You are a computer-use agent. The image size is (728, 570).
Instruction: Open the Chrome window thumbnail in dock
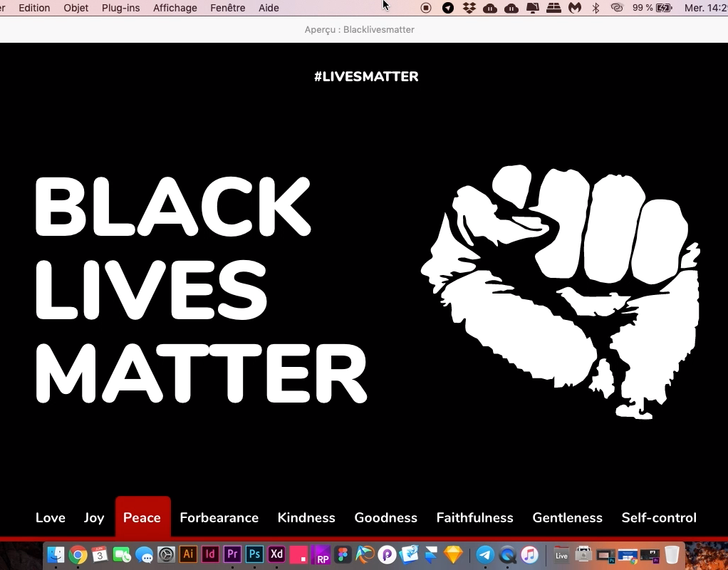click(628, 554)
